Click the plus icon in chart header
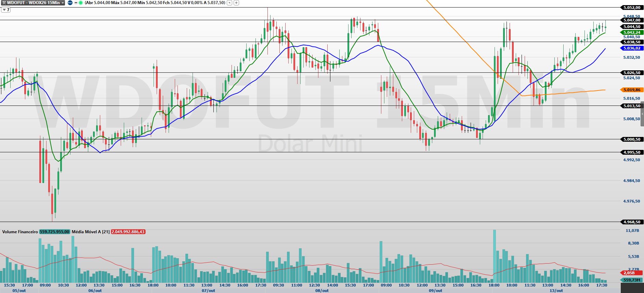Screen dimensions: 644x293 pos(236,3)
